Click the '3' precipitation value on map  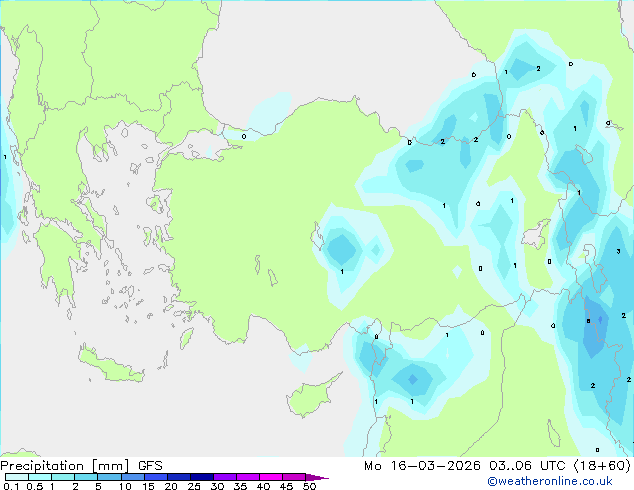click(x=618, y=251)
